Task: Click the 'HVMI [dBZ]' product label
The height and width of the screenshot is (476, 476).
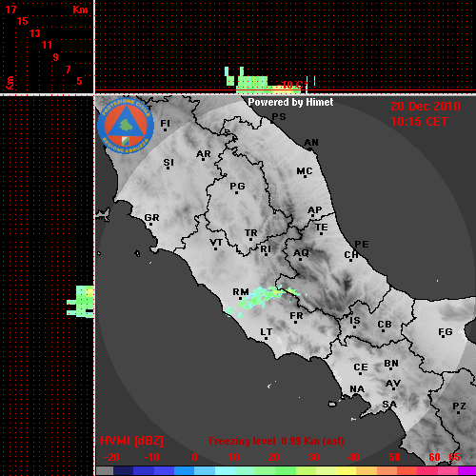Action: click(x=131, y=441)
